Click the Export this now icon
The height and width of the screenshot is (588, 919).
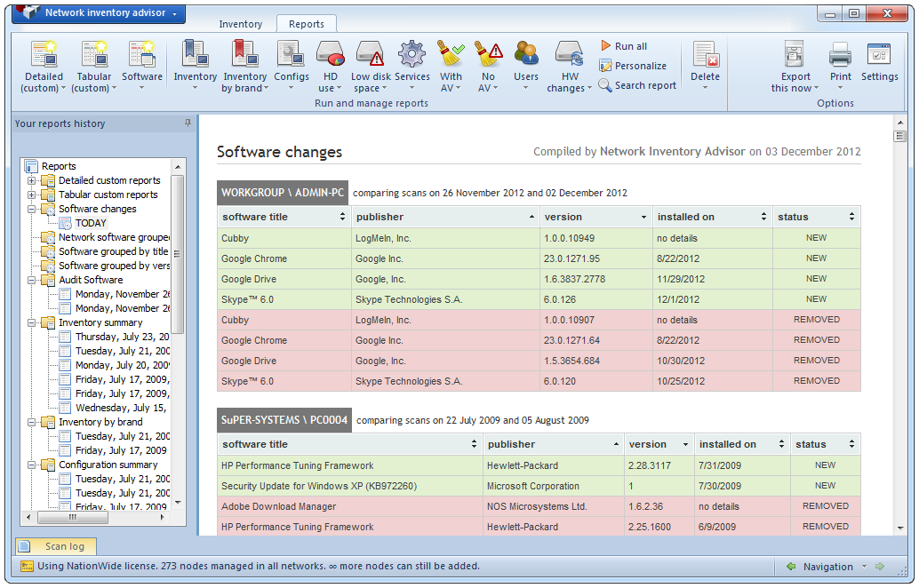[x=795, y=54]
